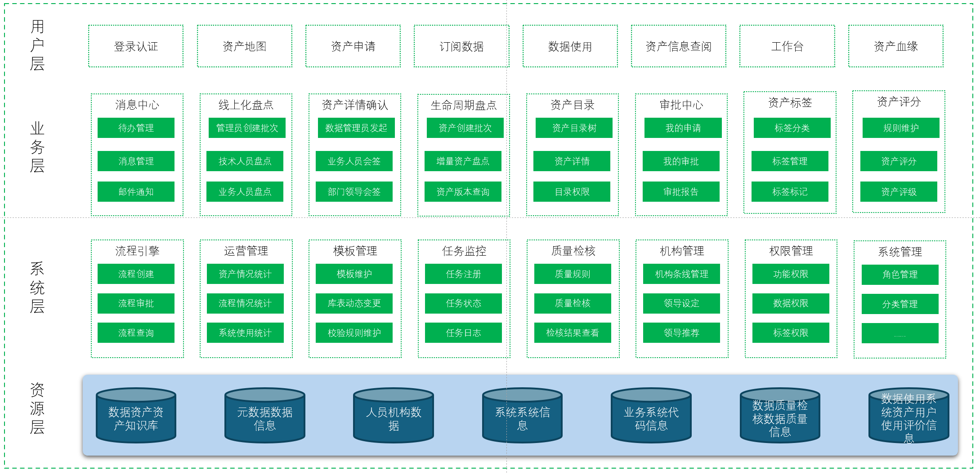Click the 检核结果查看 block

(x=573, y=333)
